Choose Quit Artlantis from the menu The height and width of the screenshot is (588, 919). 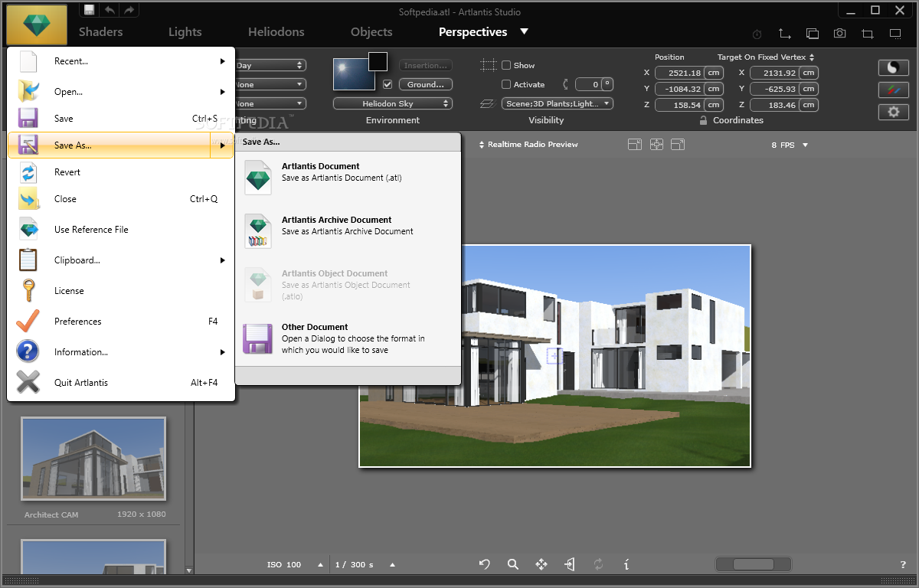(x=120, y=383)
